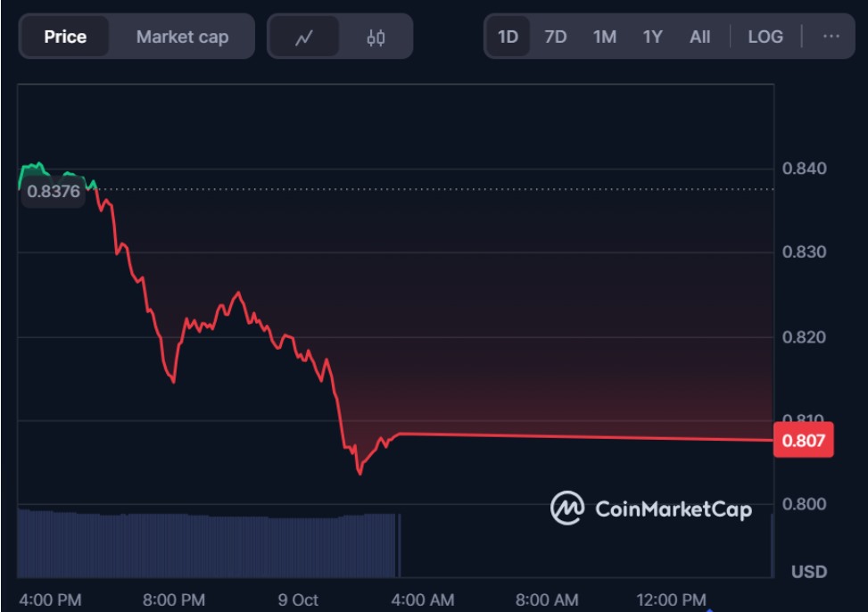This screenshot has height=612, width=868.
Task: Click the USD currency label
Action: tap(809, 571)
